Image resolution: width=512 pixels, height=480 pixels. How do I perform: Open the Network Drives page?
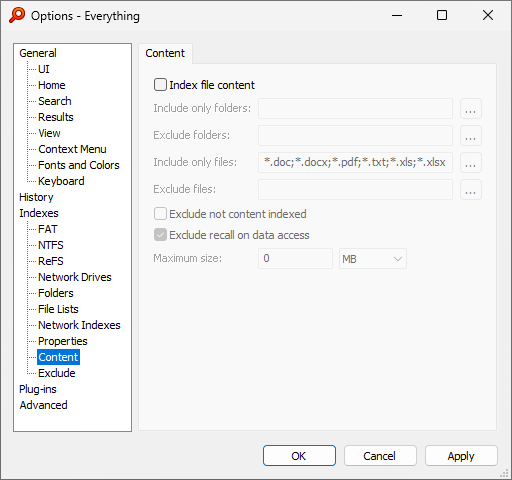[75, 277]
